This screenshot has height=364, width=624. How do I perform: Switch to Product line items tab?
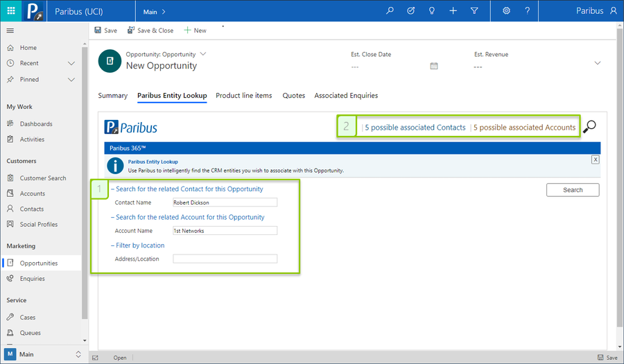[244, 96]
